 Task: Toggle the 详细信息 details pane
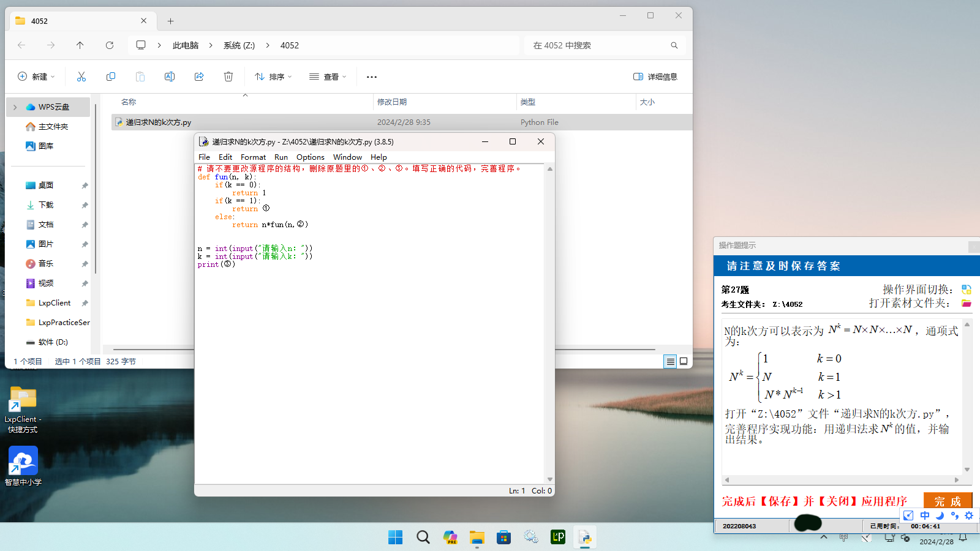655,77
